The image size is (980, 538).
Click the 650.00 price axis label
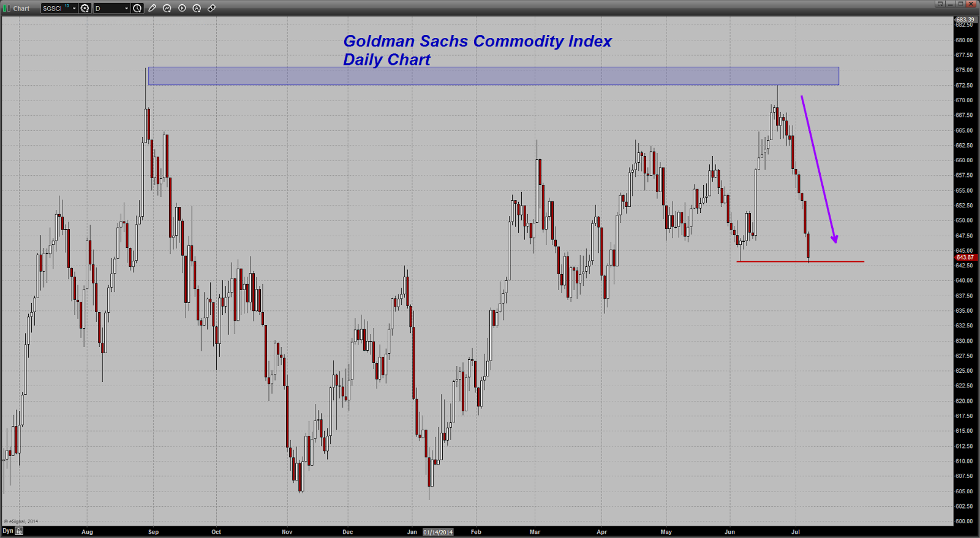coord(964,220)
